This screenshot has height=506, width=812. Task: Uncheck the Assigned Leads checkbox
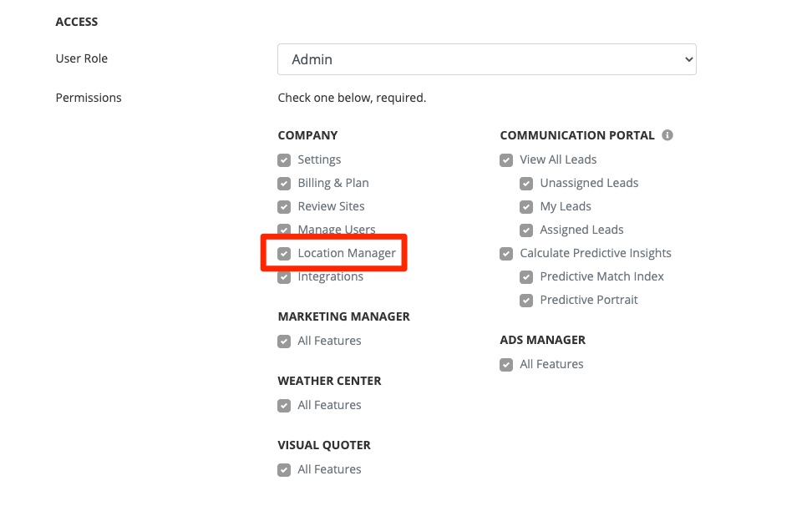526,230
